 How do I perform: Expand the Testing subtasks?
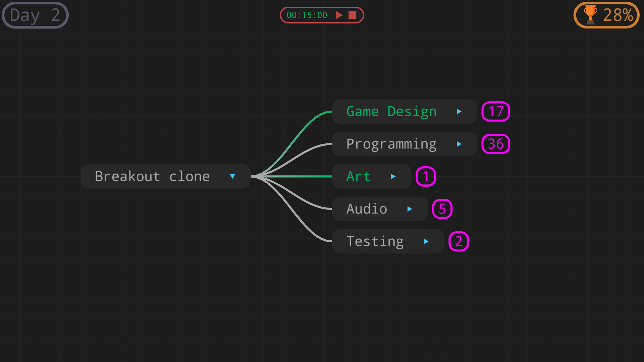tap(426, 241)
